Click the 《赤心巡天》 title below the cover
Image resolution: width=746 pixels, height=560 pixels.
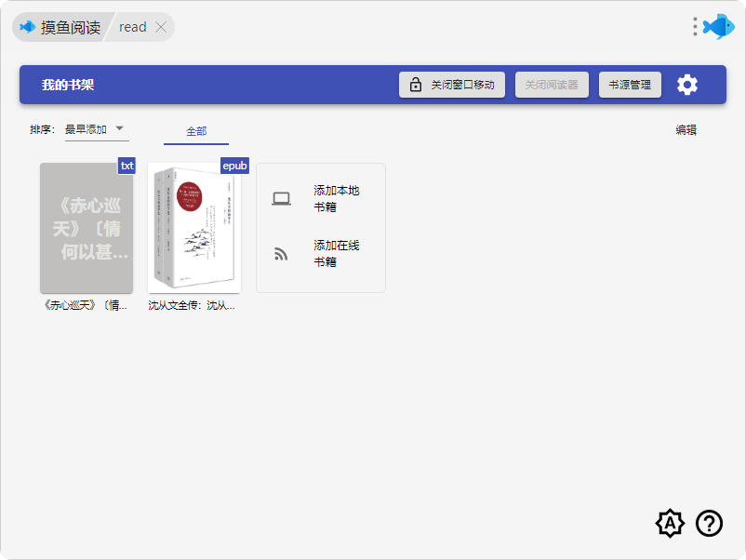[x=86, y=305]
